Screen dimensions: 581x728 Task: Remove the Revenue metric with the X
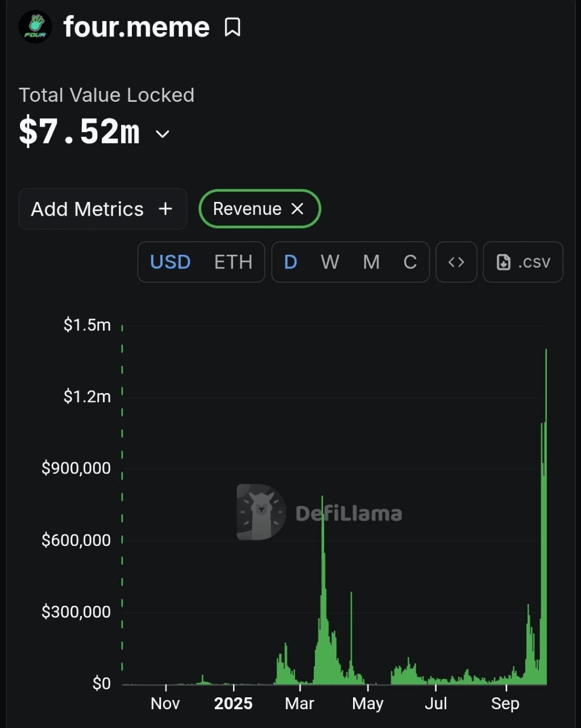[x=297, y=209]
